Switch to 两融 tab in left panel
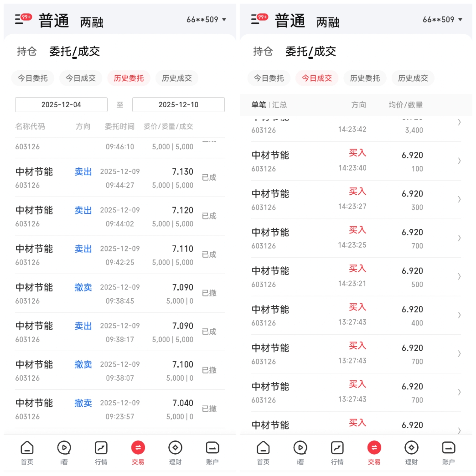 point(91,22)
